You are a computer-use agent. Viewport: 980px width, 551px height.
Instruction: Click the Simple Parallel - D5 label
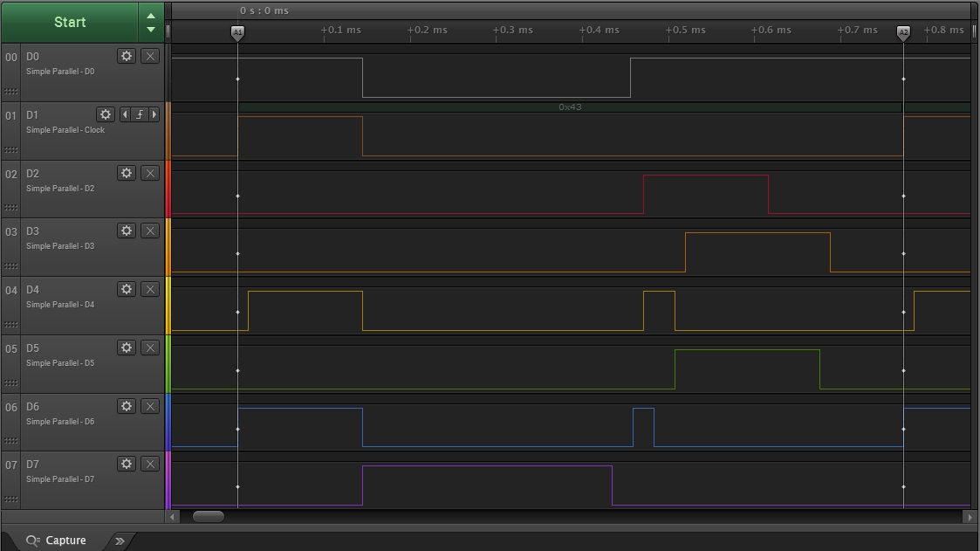click(60, 363)
